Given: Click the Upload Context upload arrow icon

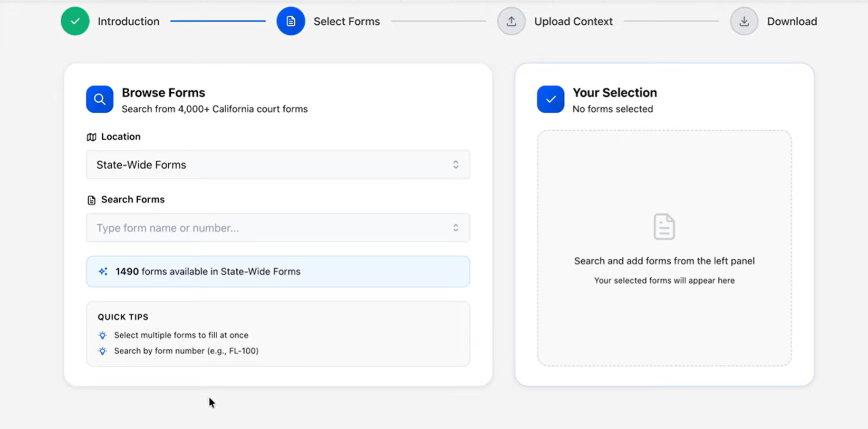Looking at the screenshot, I should click(511, 21).
